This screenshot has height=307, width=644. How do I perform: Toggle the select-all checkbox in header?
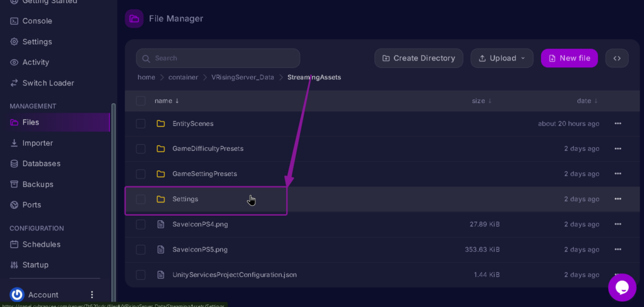140,101
